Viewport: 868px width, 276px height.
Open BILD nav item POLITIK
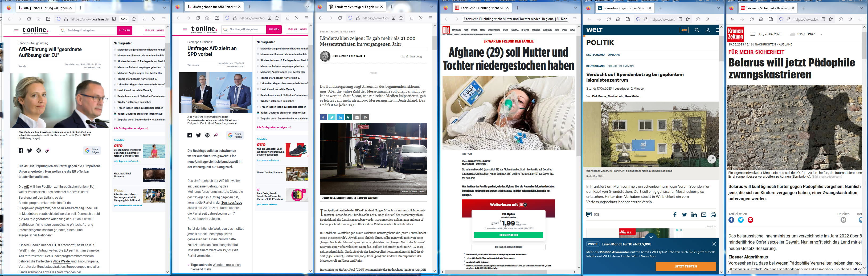[x=474, y=30]
